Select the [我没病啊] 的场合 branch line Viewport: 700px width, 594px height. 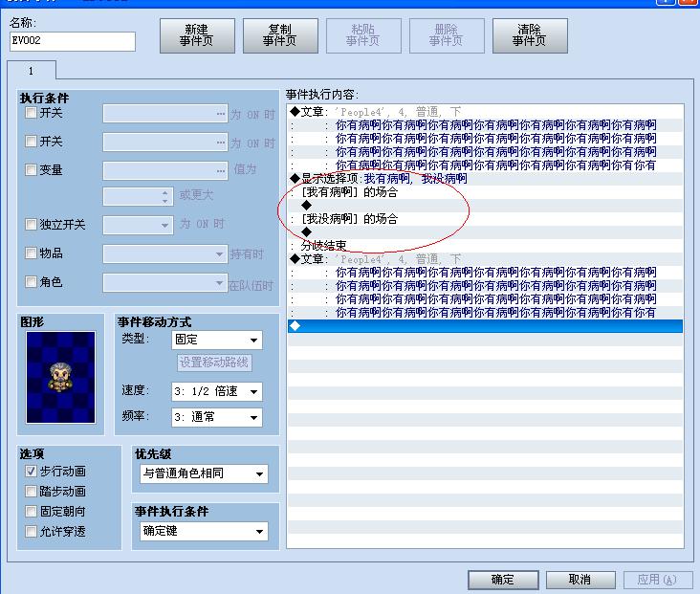pyautogui.click(x=485, y=219)
